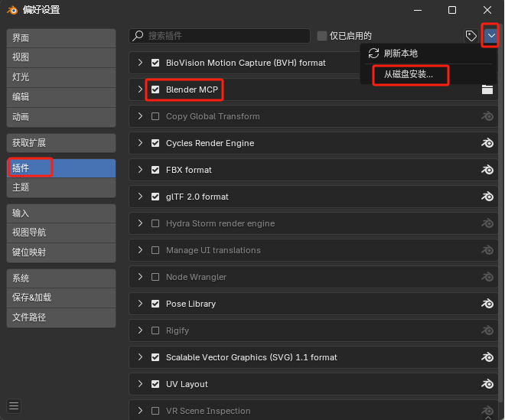Click Blender icon on Pose Library row
The width and height of the screenshot is (505, 420).
(x=487, y=304)
